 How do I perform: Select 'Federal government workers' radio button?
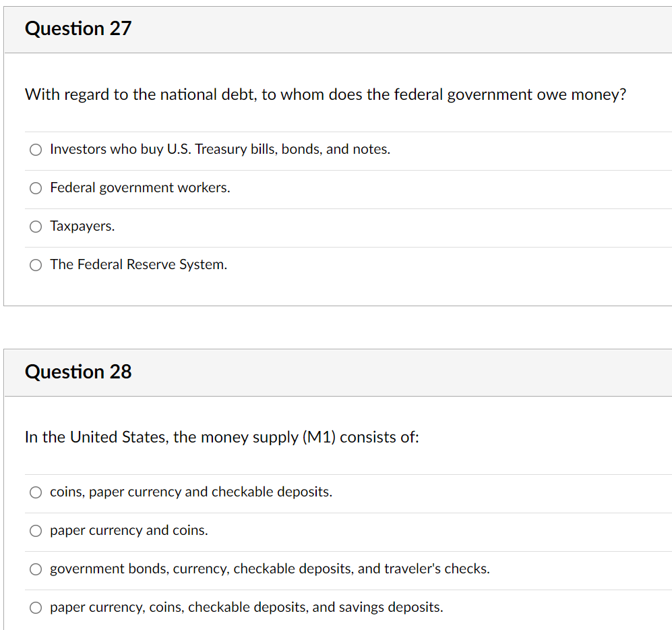[35, 188]
